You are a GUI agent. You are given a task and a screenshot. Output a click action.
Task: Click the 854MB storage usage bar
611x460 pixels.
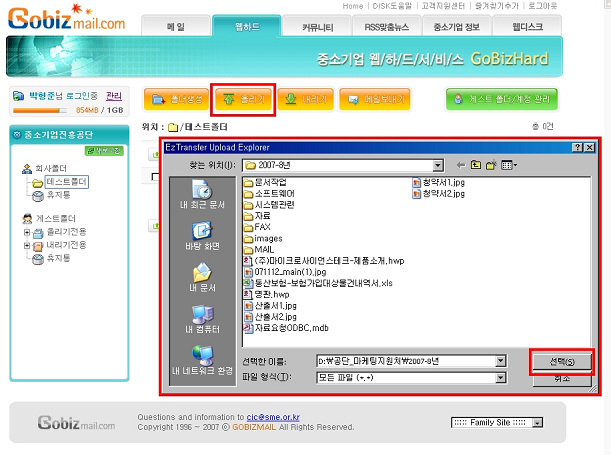coord(40,111)
